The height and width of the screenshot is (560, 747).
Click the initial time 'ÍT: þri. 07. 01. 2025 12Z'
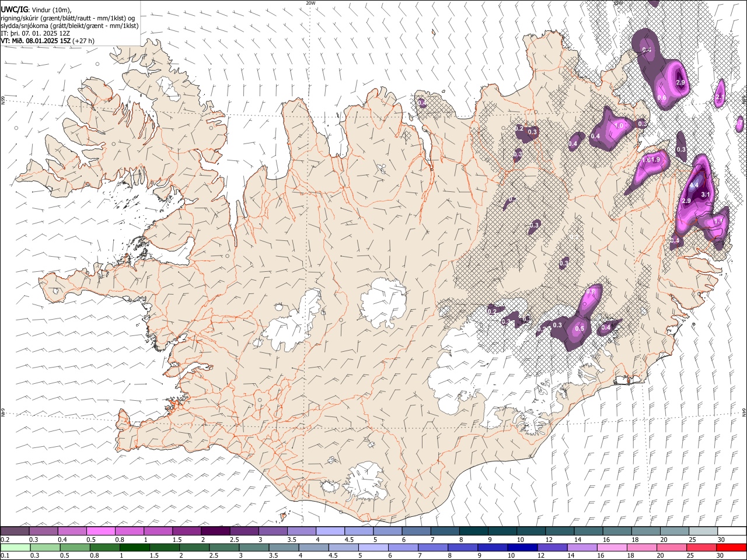36,33
